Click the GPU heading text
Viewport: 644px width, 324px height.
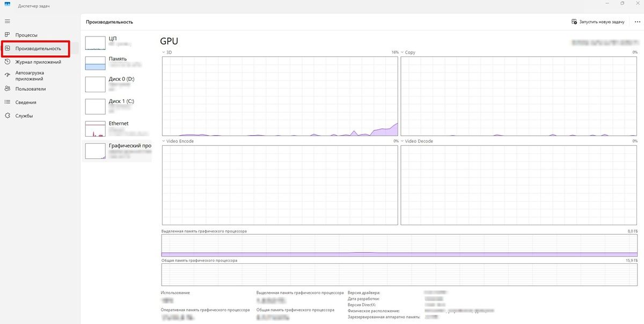169,41
